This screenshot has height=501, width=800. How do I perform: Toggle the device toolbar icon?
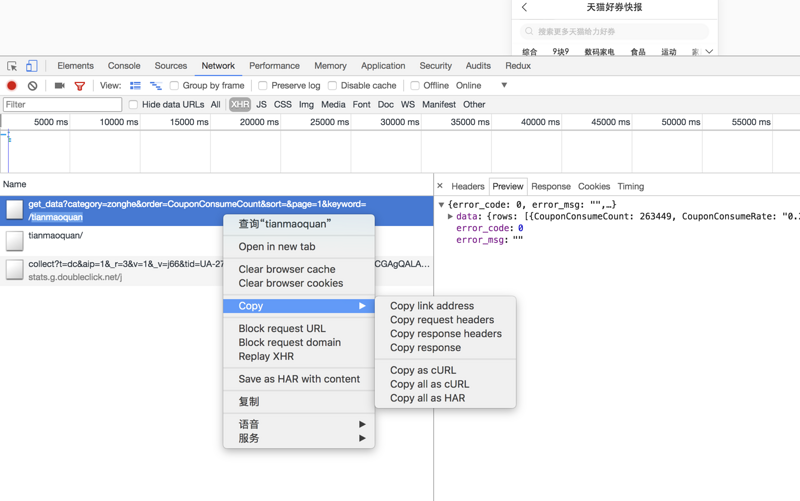pyautogui.click(x=32, y=66)
